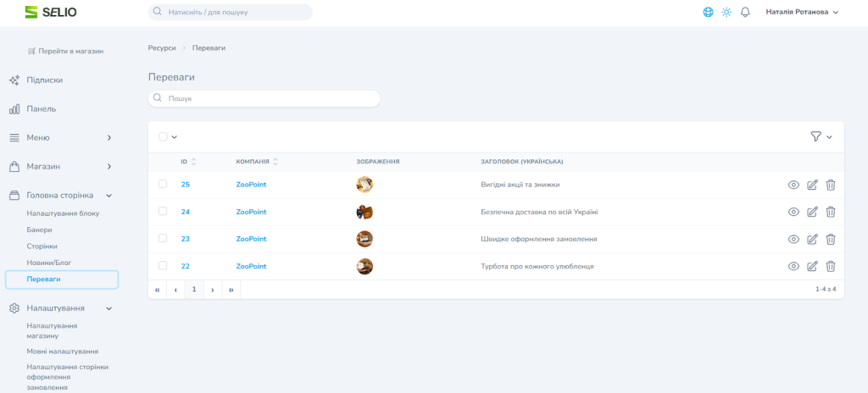
Task: Click the Пошук field above the table
Action: [x=264, y=98]
